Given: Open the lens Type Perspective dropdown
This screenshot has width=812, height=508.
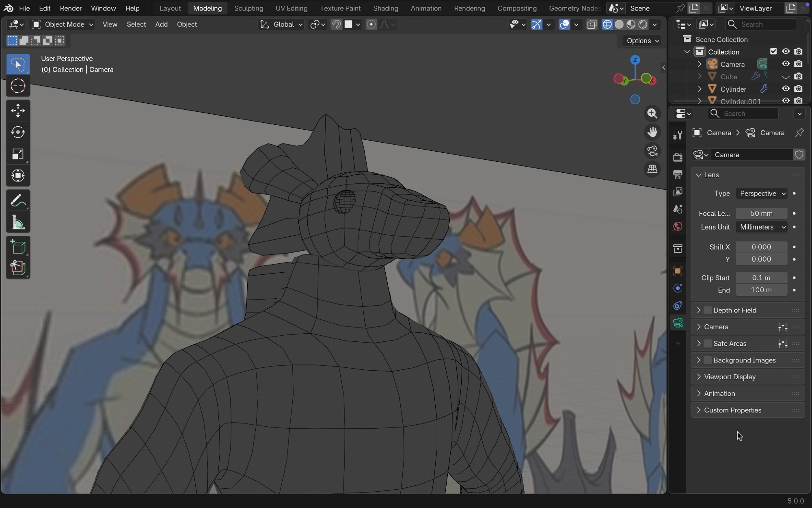Looking at the screenshot, I should pos(762,193).
